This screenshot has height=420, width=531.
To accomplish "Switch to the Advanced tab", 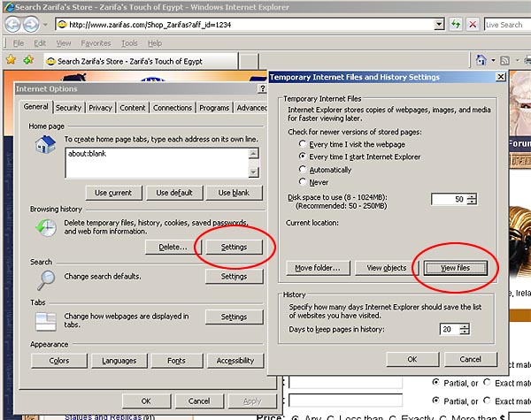I will 251,108.
